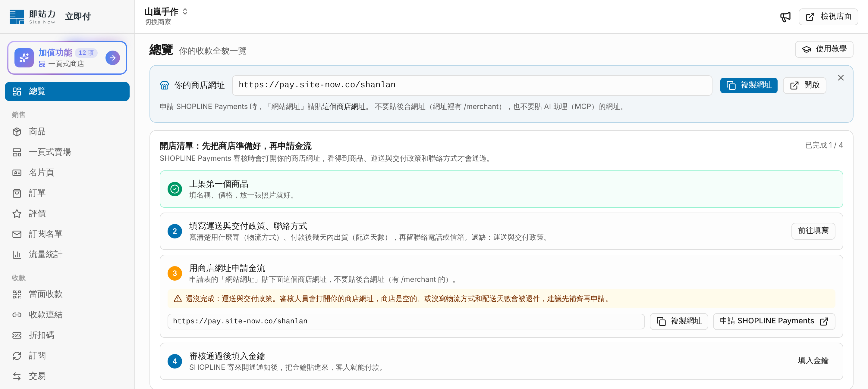
Task: Open 使用教學 tutorial button
Action: (x=824, y=49)
